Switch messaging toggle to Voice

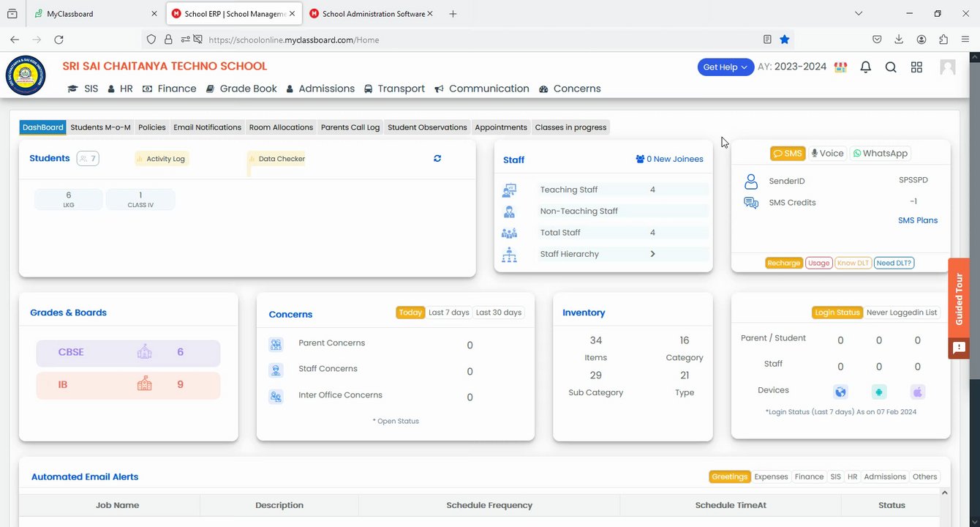coord(827,154)
